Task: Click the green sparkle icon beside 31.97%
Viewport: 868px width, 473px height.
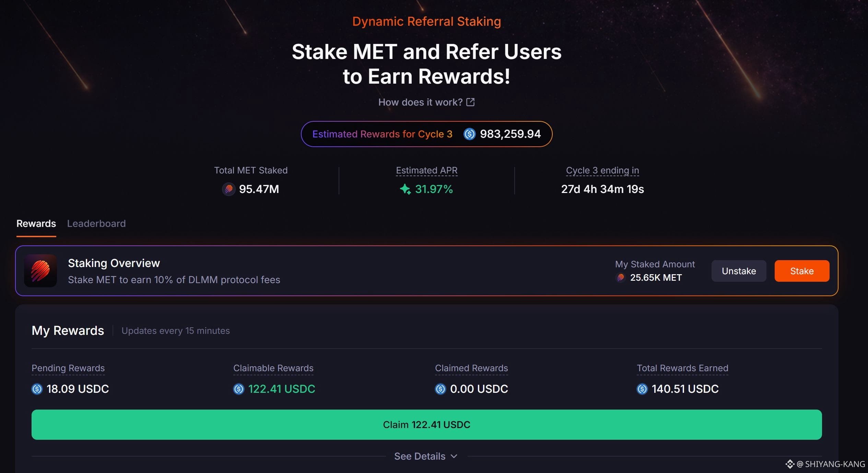Action: 405,189
